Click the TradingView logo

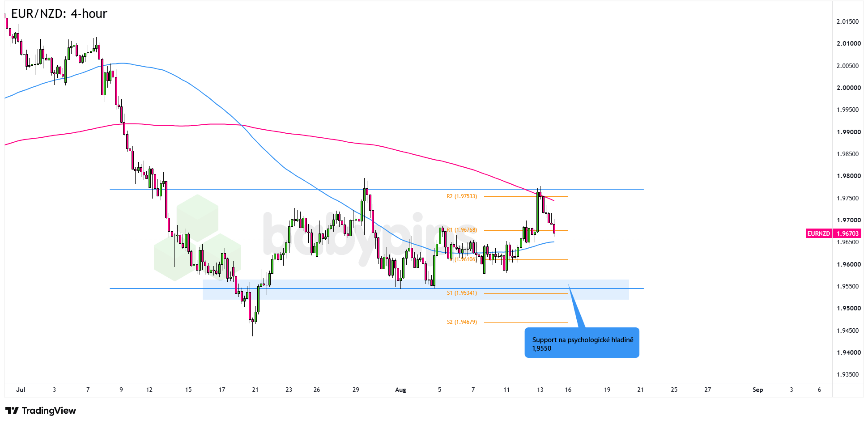[41, 411]
